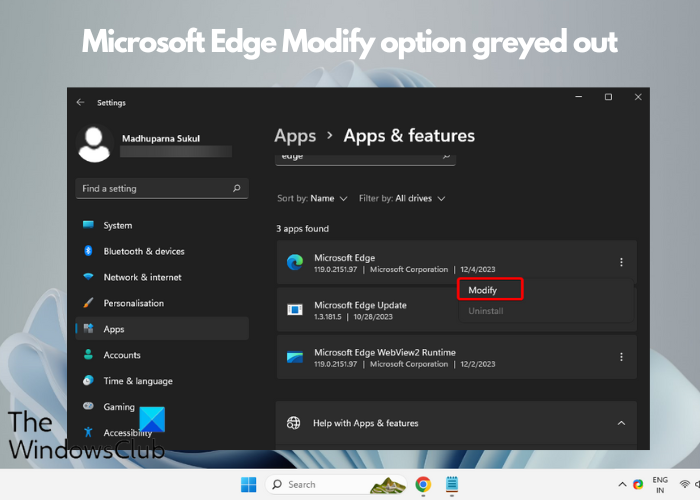The width and height of the screenshot is (700, 500).
Task: Open the Sort by Name dropdown
Action: (312, 199)
